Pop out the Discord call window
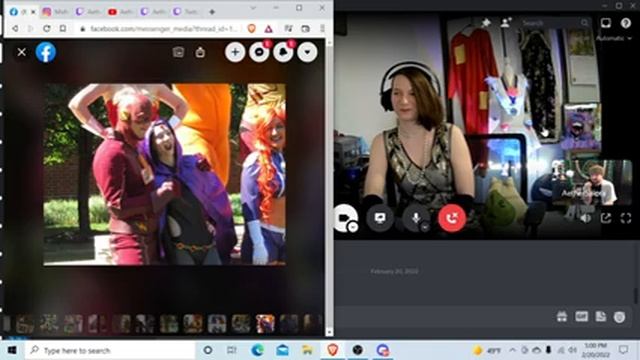This screenshot has height=360, width=640. [x=606, y=218]
